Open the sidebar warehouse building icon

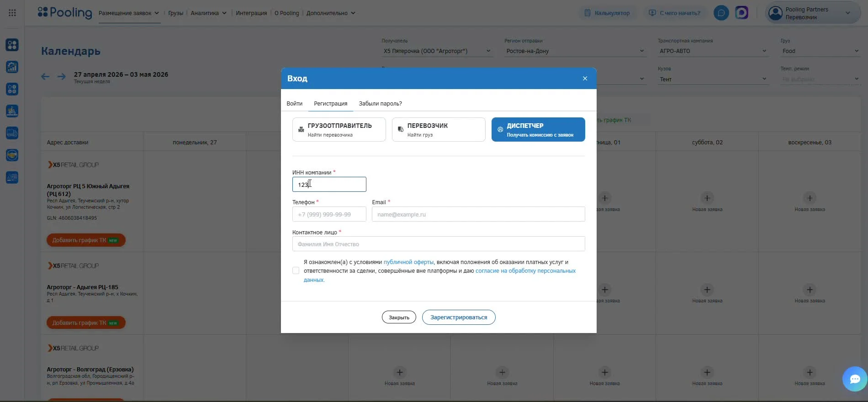pos(12,177)
